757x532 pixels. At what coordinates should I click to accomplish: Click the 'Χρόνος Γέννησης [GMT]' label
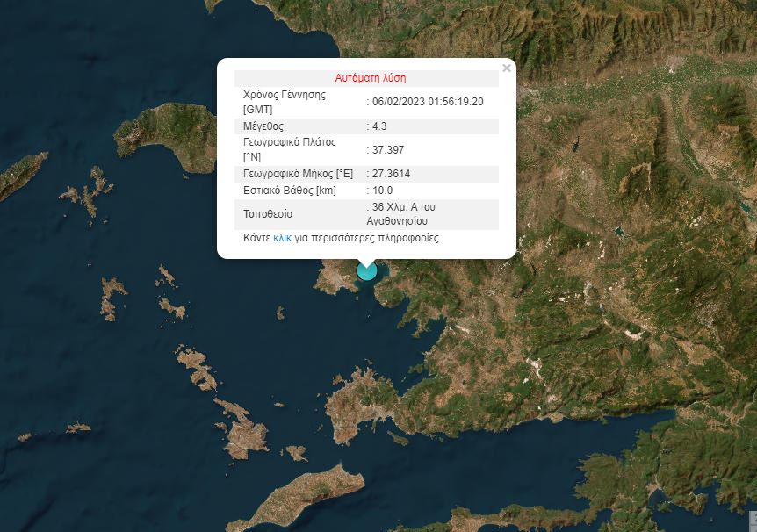(284, 102)
